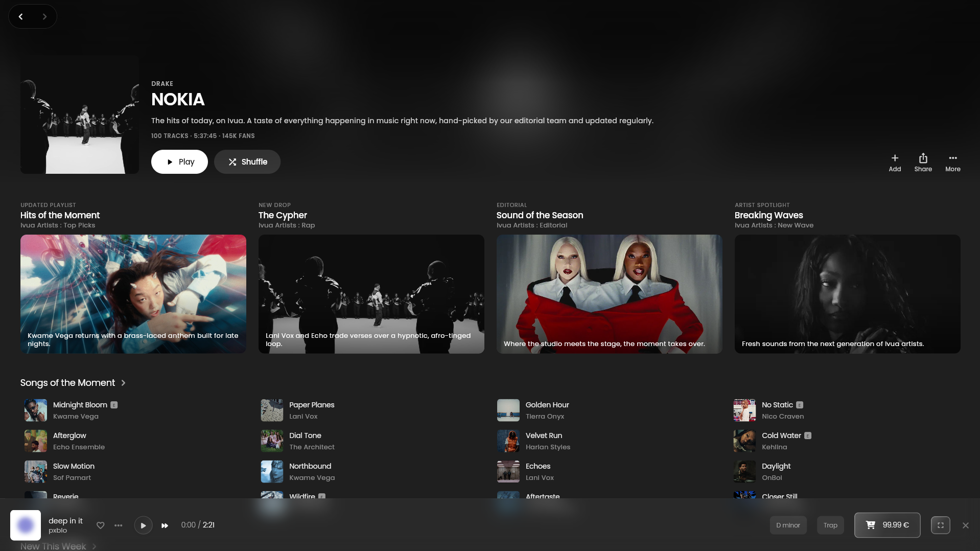Viewport: 980px width, 551px height.
Task: Click the Northbound album cover
Action: click(x=272, y=472)
